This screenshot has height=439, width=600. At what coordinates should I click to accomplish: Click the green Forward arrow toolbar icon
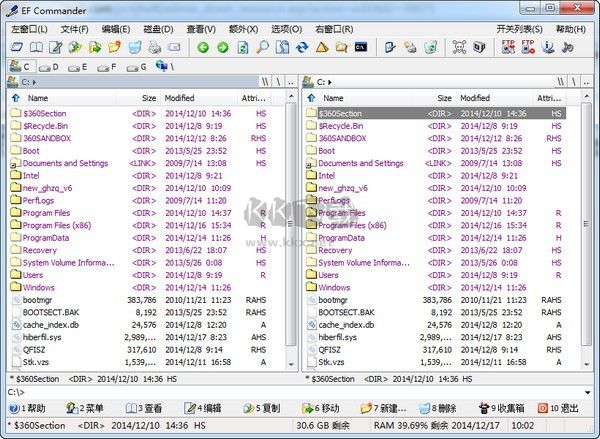223,47
